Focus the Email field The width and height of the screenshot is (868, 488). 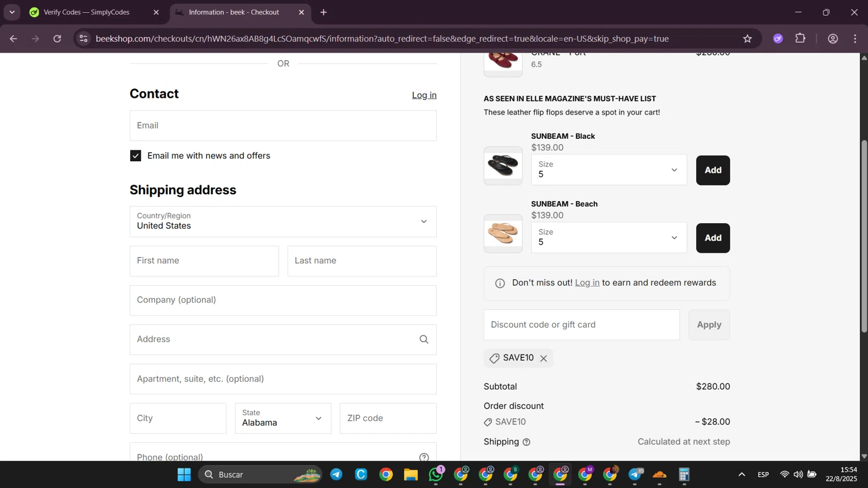point(283,125)
